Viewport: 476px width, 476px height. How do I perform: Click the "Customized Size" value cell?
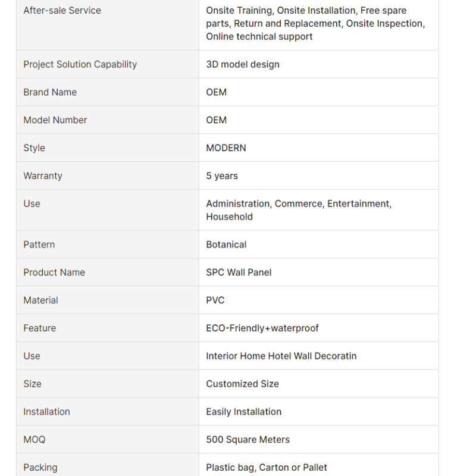click(242, 384)
